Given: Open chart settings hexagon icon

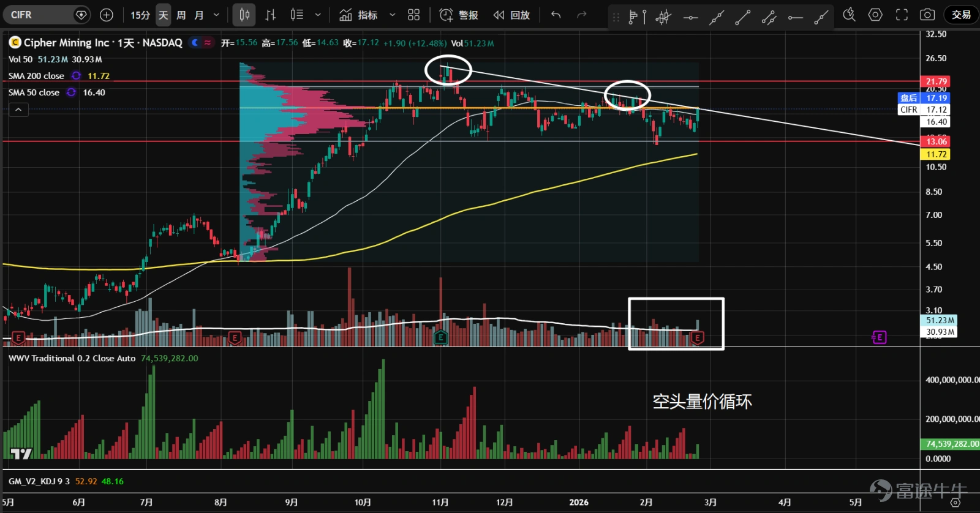Looking at the screenshot, I should [x=875, y=15].
